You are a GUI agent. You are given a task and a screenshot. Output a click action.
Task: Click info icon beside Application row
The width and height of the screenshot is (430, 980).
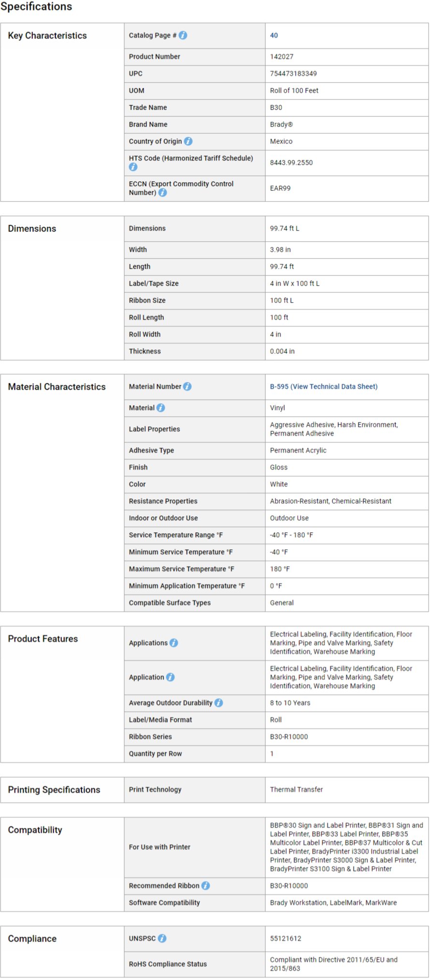pyautogui.click(x=171, y=677)
